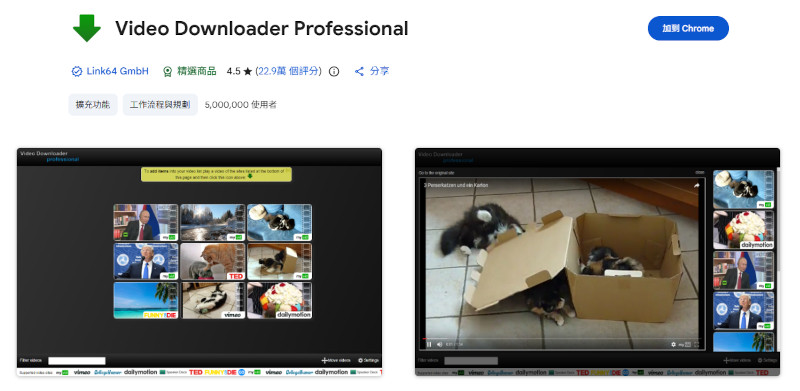The width and height of the screenshot is (800, 391).
Task: Add extension via 加到 Chrome button
Action: [688, 28]
